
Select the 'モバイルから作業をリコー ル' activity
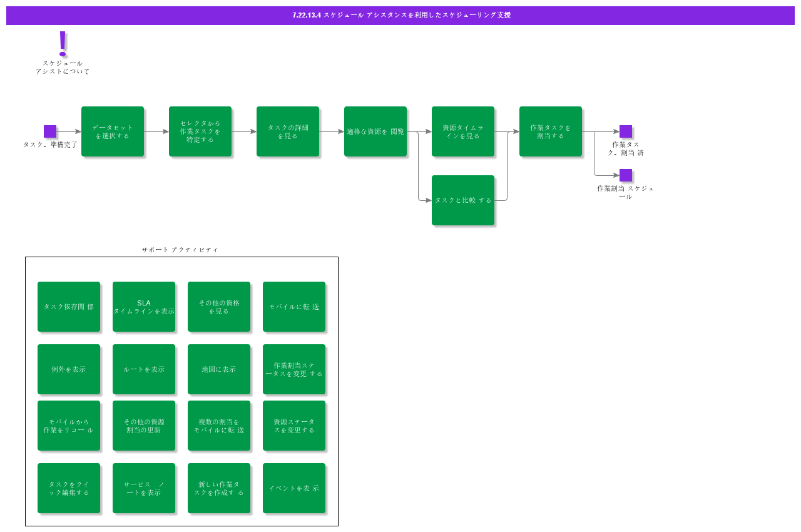[x=69, y=426]
